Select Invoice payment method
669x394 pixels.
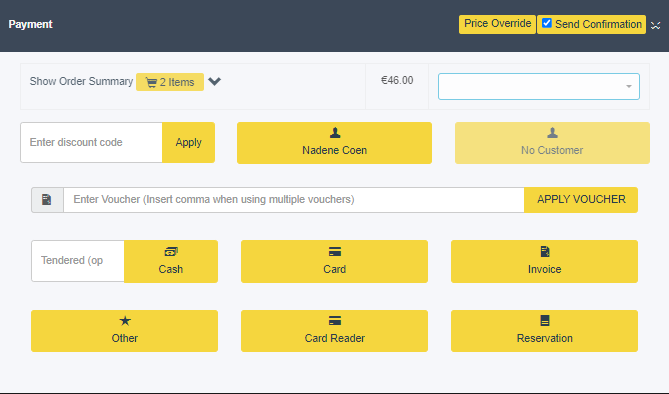click(x=544, y=261)
